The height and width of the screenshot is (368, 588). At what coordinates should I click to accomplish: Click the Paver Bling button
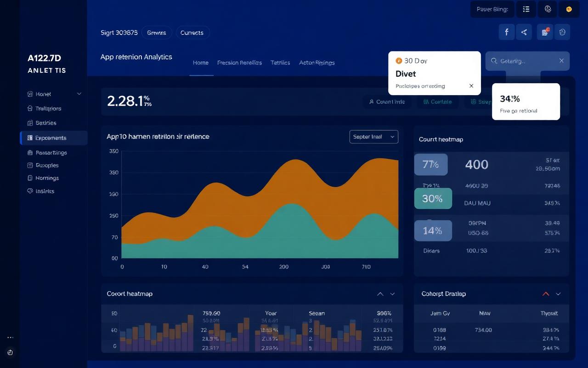pyautogui.click(x=492, y=9)
